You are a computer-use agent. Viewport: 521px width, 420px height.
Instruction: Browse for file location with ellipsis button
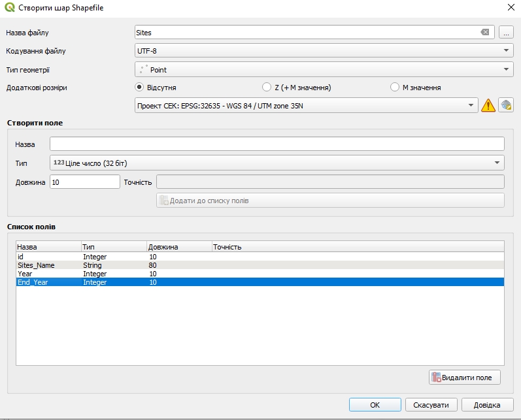click(505, 32)
